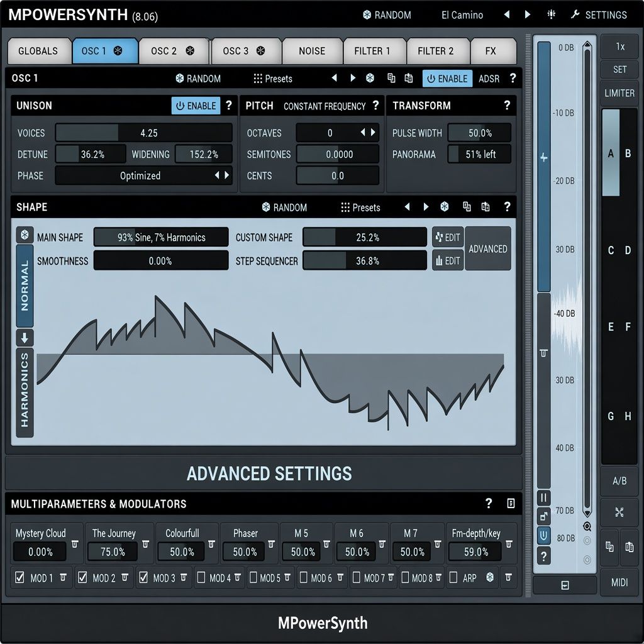Click the The Journey multiparameter value
The width and height of the screenshot is (644, 644).
[x=113, y=552]
